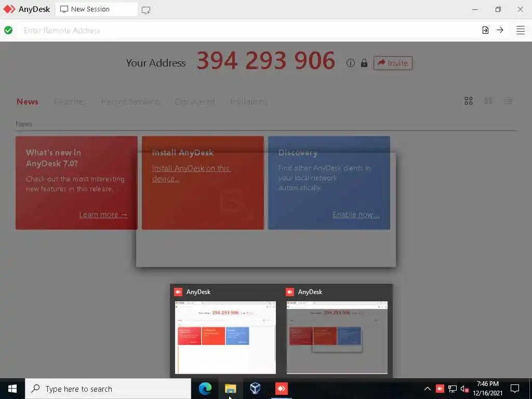
Task: Click the AnyDesk taskbar icon
Action: tap(281, 389)
